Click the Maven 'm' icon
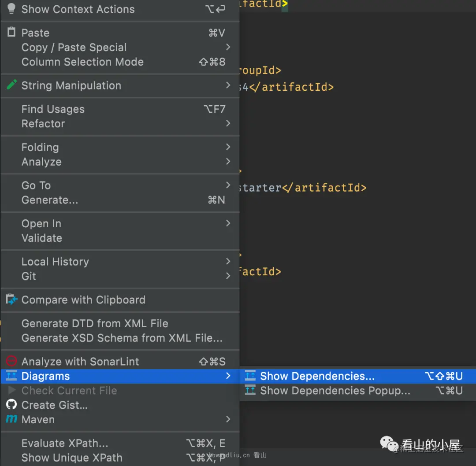The image size is (476, 466). (x=11, y=419)
